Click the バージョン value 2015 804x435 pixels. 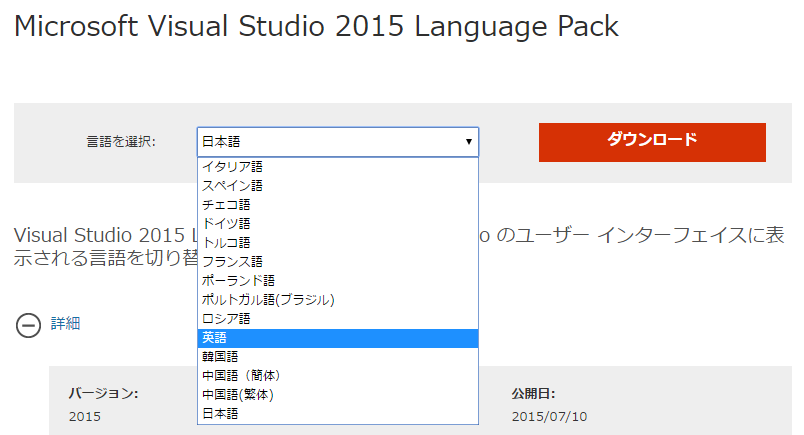(x=85, y=417)
